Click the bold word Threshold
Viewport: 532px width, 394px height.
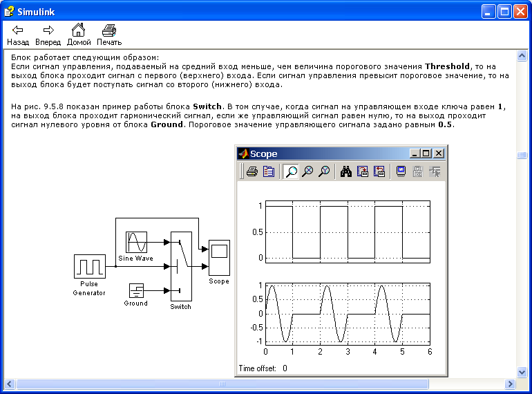coord(447,66)
